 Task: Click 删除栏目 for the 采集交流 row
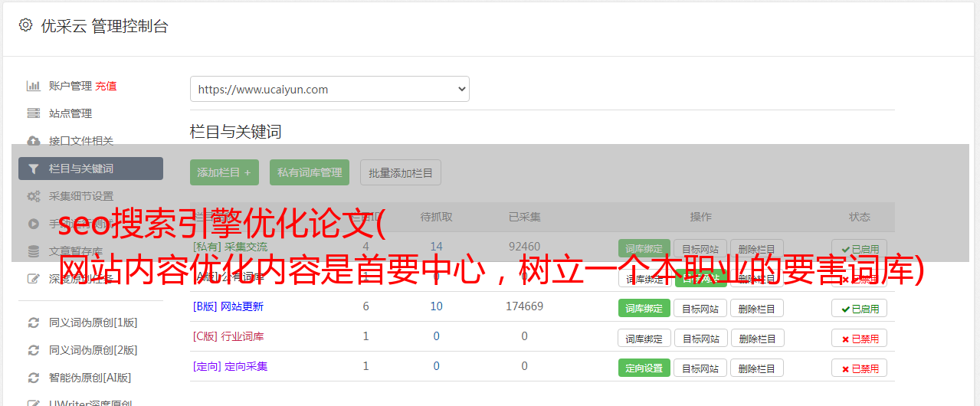tap(757, 248)
